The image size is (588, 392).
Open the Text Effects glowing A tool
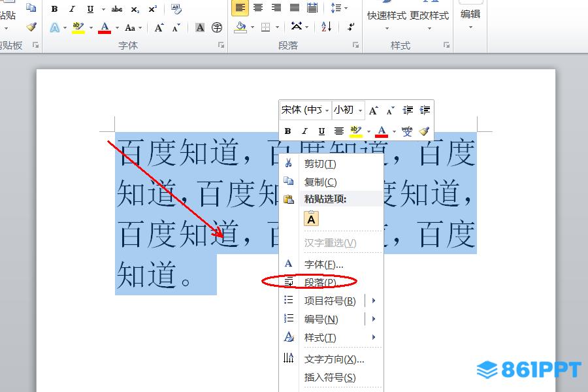55,27
